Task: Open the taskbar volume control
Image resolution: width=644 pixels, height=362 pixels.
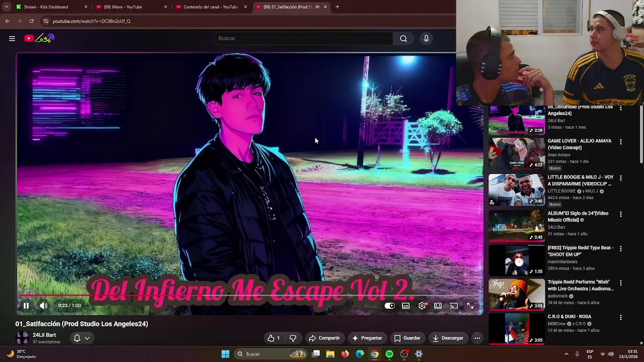Action: point(611,354)
